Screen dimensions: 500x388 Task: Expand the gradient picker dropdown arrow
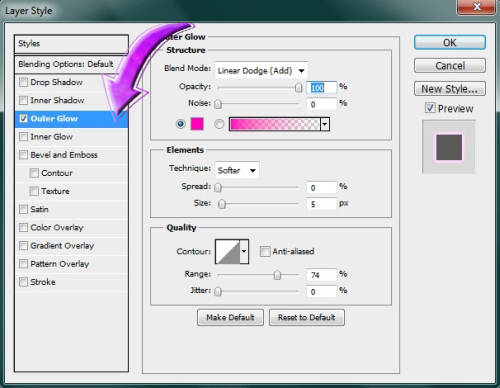[325, 124]
